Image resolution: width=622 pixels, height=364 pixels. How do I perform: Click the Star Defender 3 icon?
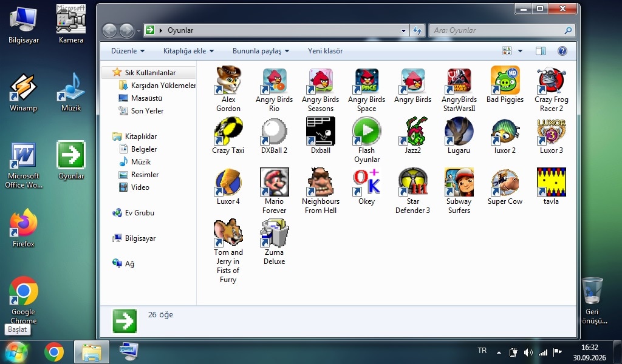(412, 191)
